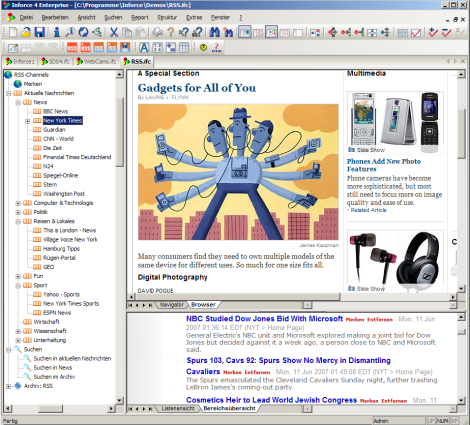Collapse the Reisen & Lokales folder
The width and height of the screenshot is (470, 425).
18,221
